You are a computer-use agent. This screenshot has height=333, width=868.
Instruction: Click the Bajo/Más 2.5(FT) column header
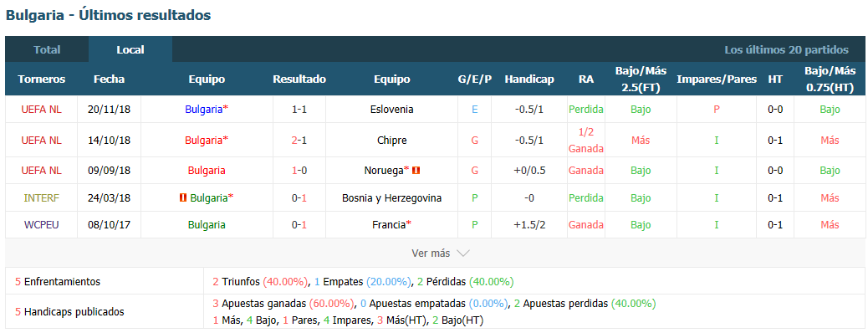[641, 79]
